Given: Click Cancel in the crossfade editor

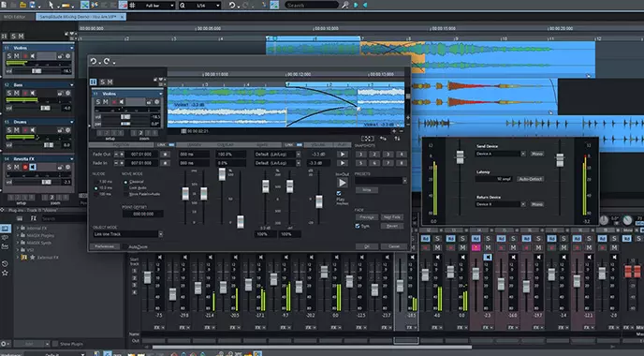Looking at the screenshot, I should (393, 246).
